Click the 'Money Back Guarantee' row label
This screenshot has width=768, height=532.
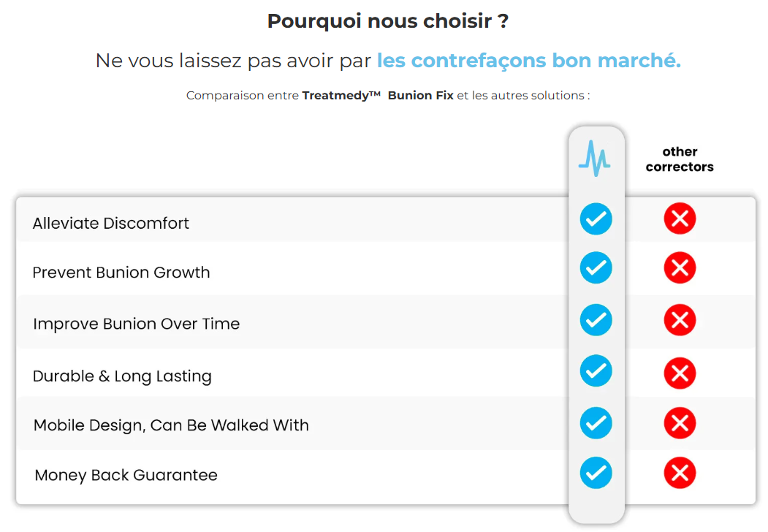pos(126,475)
